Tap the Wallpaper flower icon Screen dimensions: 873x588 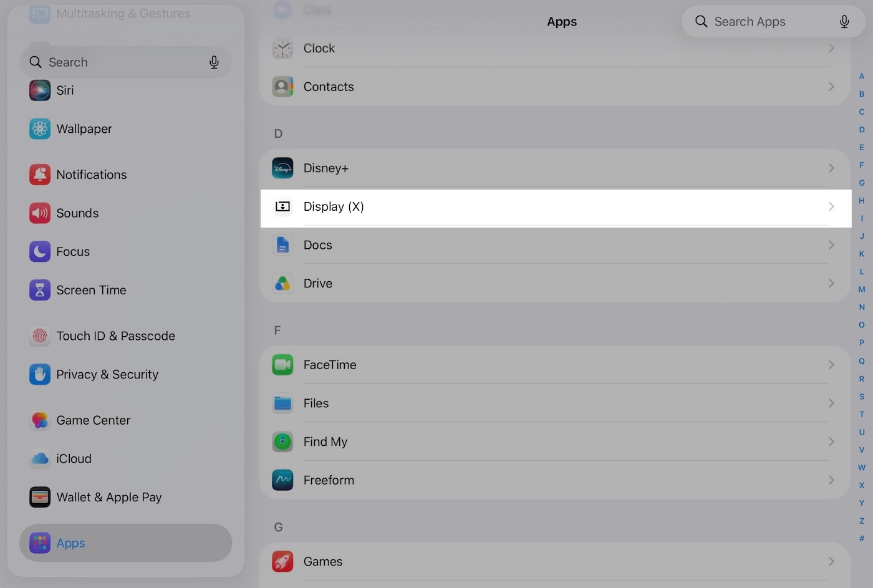(40, 129)
